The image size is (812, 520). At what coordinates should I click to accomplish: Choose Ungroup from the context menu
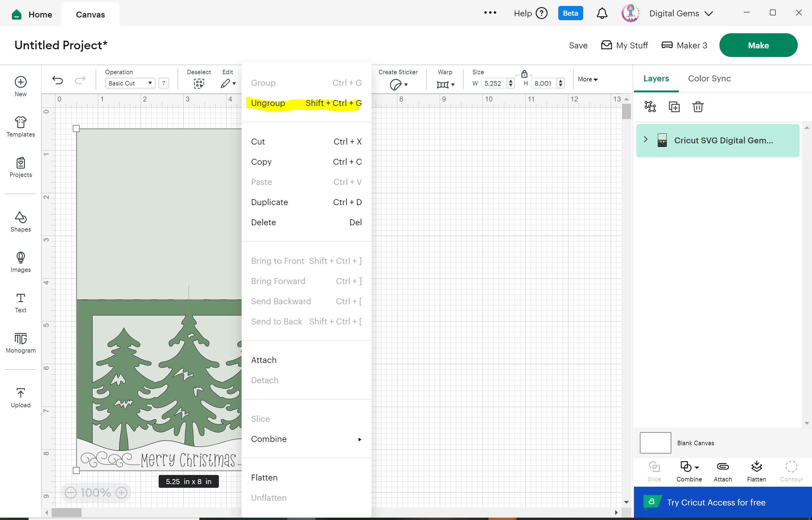pos(268,103)
